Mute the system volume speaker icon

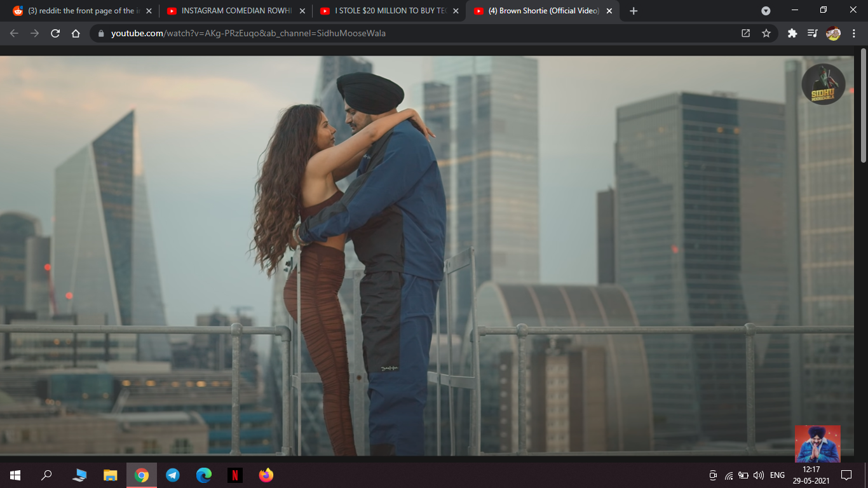pos(760,475)
